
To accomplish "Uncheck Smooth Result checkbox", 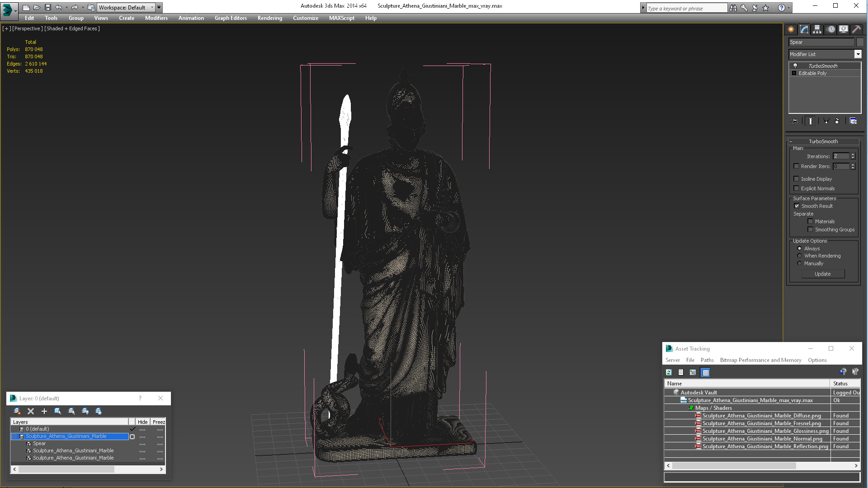I will (x=797, y=206).
